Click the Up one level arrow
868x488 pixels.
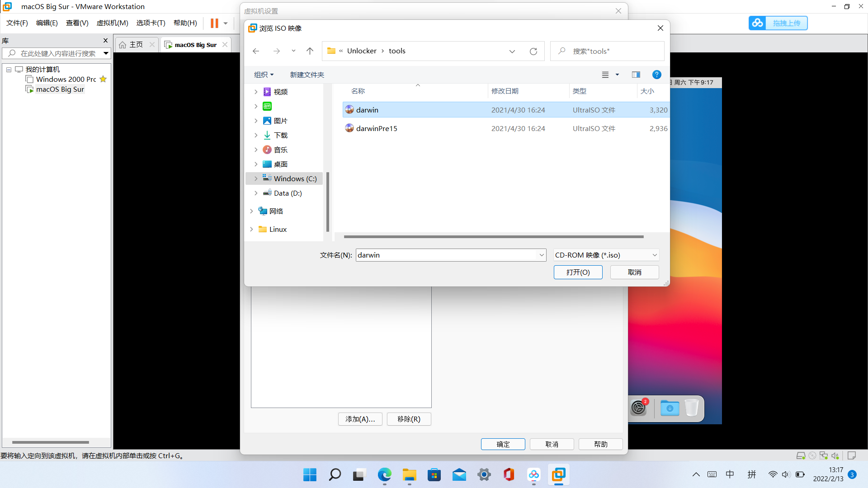pyautogui.click(x=310, y=51)
